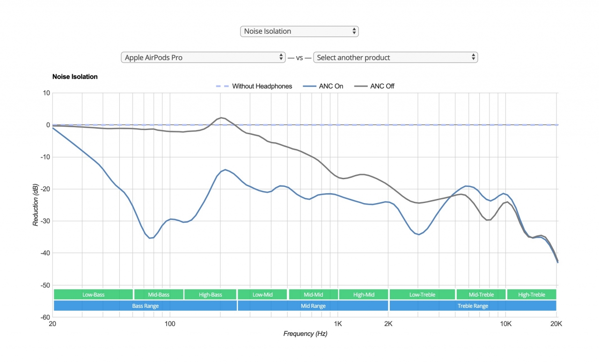Click the High-Mid frequency band

[x=364, y=295]
